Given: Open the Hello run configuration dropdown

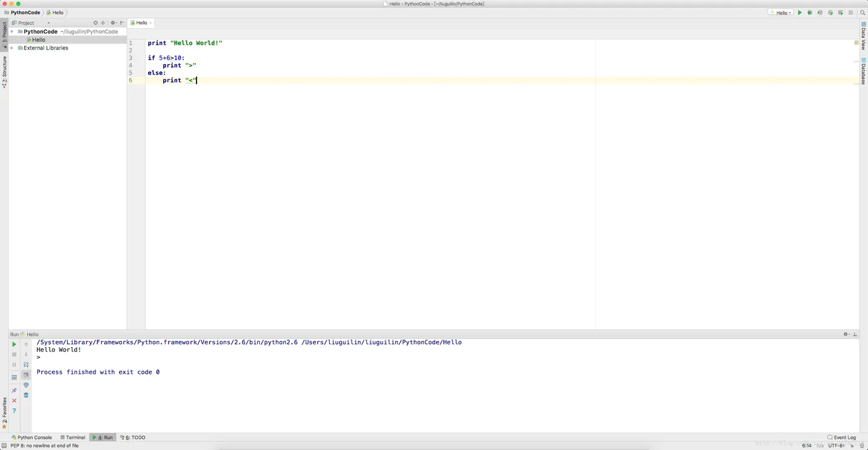Looking at the screenshot, I should [x=781, y=12].
